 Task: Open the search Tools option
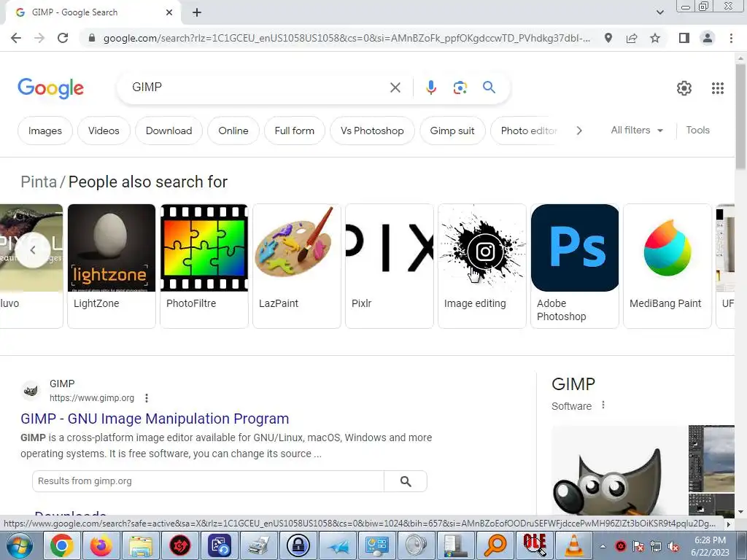pyautogui.click(x=697, y=130)
